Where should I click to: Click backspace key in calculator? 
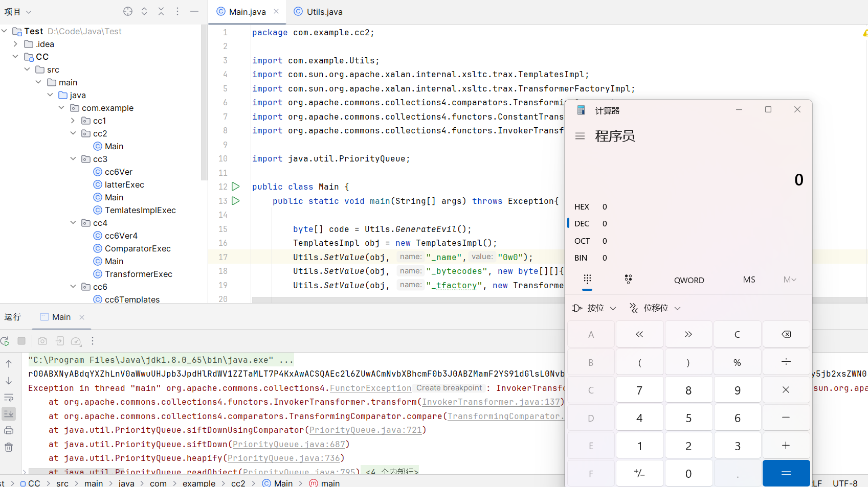(786, 334)
